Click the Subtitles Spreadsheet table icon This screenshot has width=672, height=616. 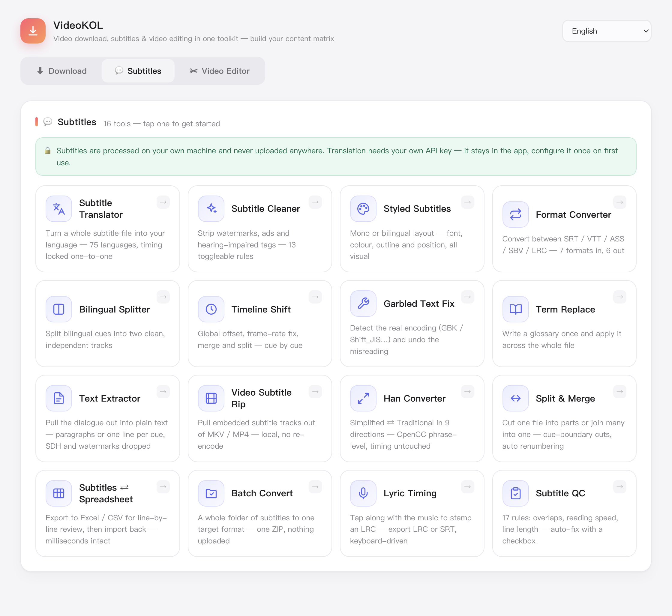(59, 493)
